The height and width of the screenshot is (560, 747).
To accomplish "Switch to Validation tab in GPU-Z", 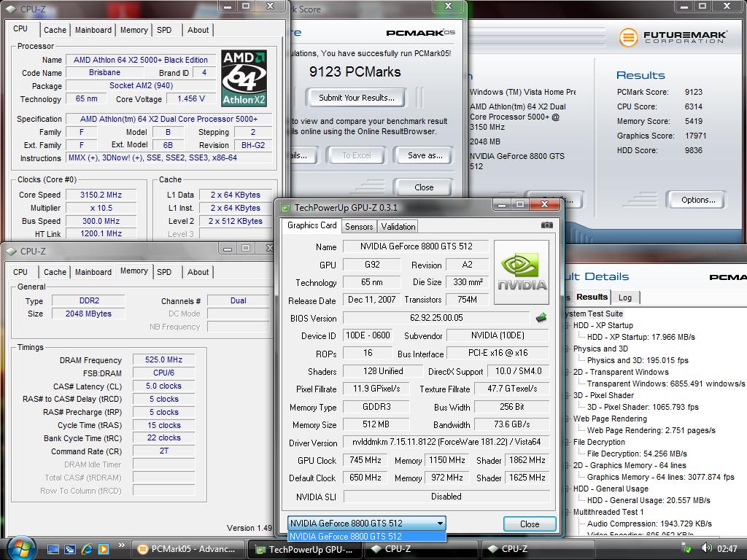I will pyautogui.click(x=398, y=227).
